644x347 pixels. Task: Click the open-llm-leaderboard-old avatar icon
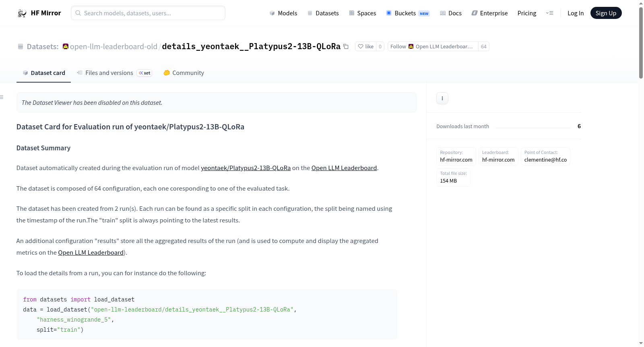(66, 46)
